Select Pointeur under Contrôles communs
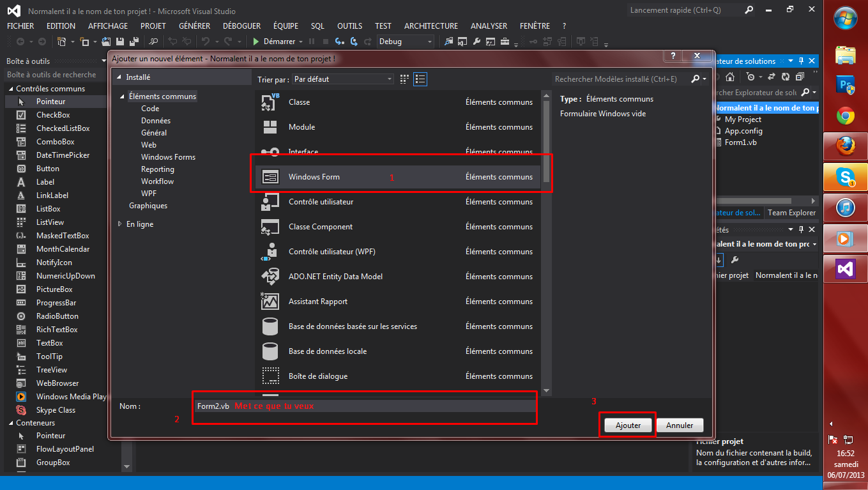 pyautogui.click(x=55, y=102)
